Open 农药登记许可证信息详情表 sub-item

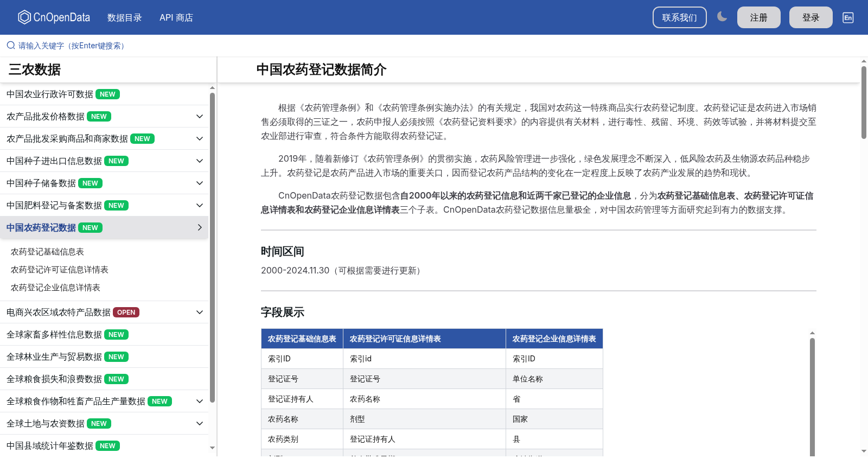pos(60,270)
